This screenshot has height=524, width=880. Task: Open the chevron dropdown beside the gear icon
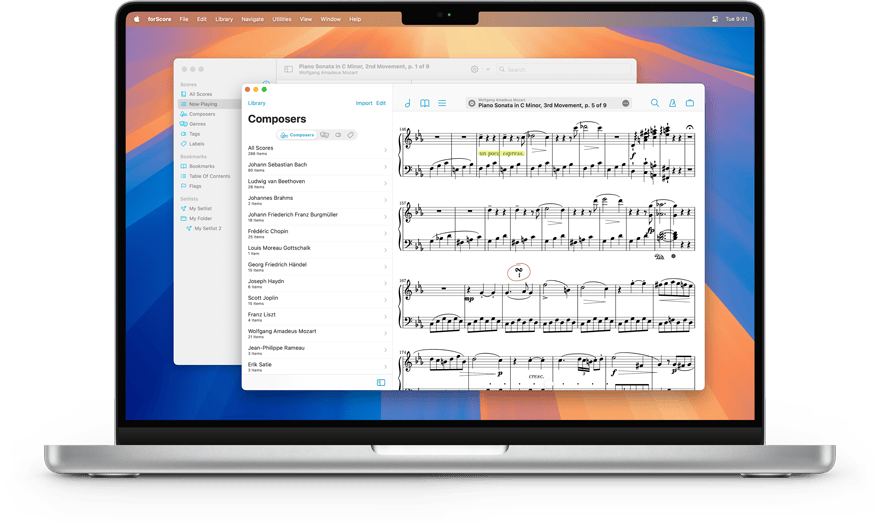pyautogui.click(x=488, y=70)
